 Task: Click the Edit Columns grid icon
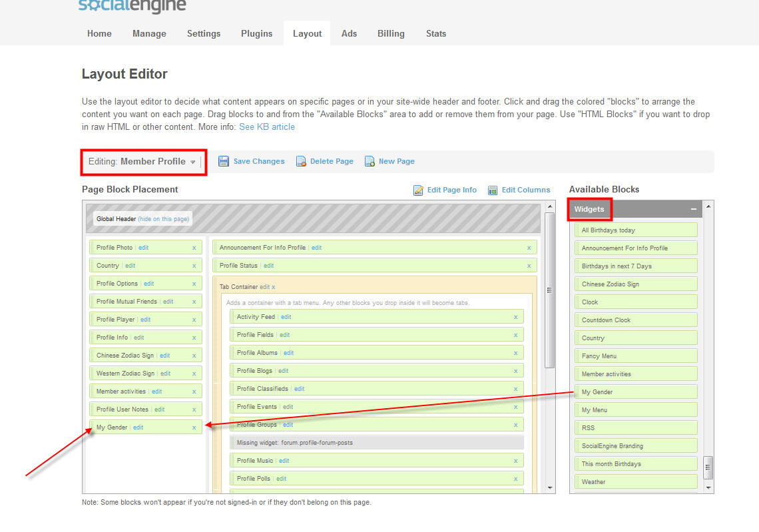point(493,190)
